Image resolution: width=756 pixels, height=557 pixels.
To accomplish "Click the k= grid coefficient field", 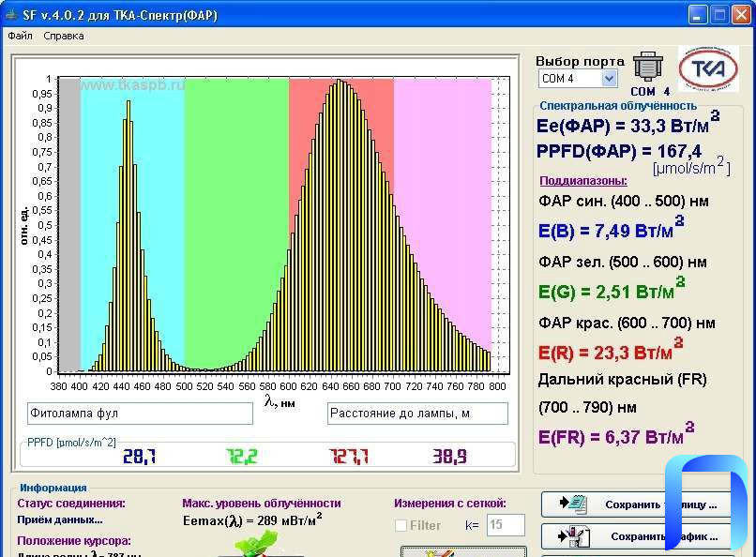I will pyautogui.click(x=506, y=525).
